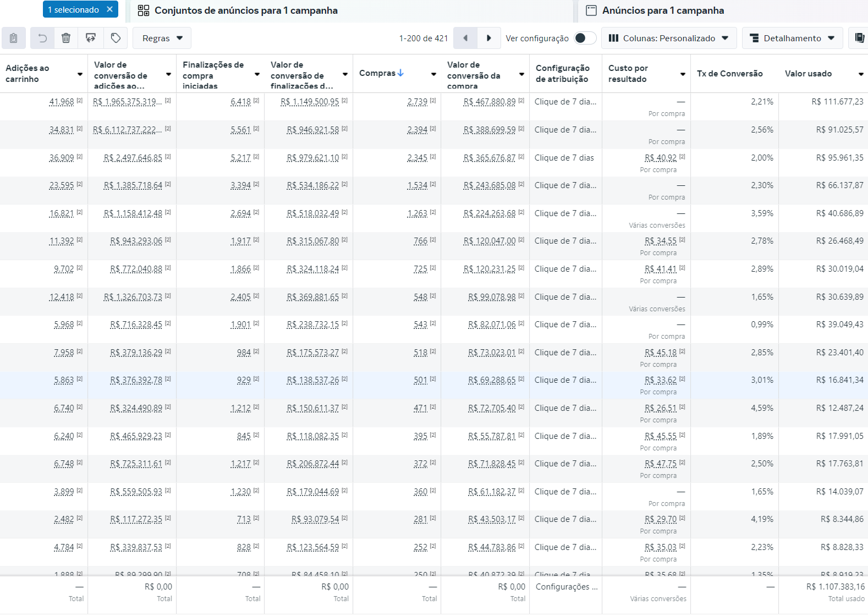
Task: Click the undo arrow icon
Action: (x=42, y=38)
